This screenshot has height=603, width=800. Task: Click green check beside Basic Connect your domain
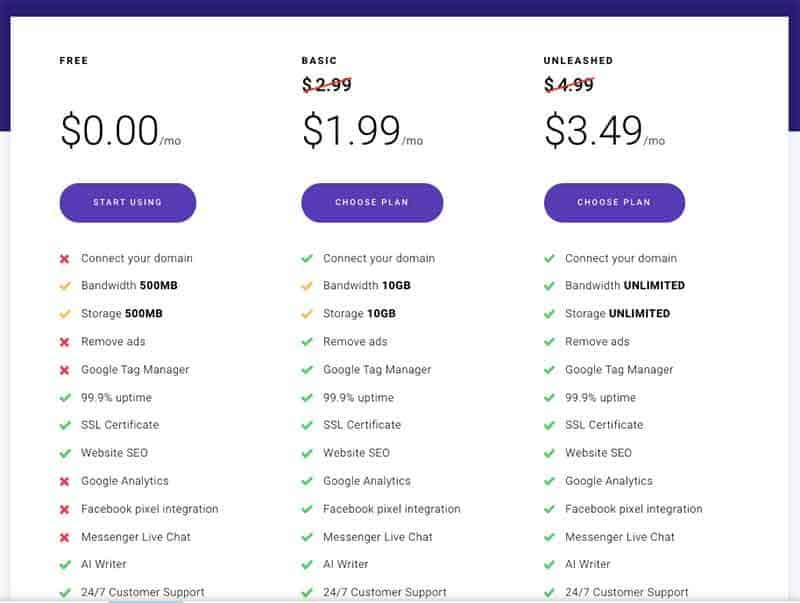pos(307,259)
